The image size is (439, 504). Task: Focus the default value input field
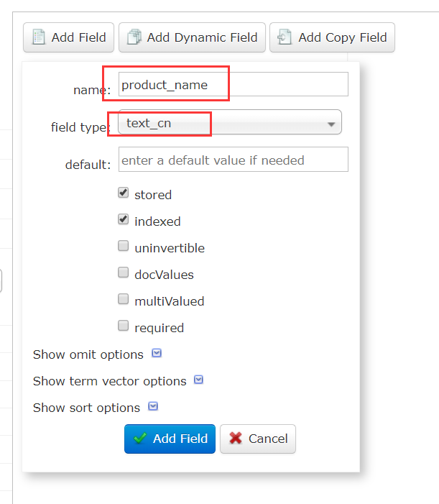pyautogui.click(x=233, y=160)
